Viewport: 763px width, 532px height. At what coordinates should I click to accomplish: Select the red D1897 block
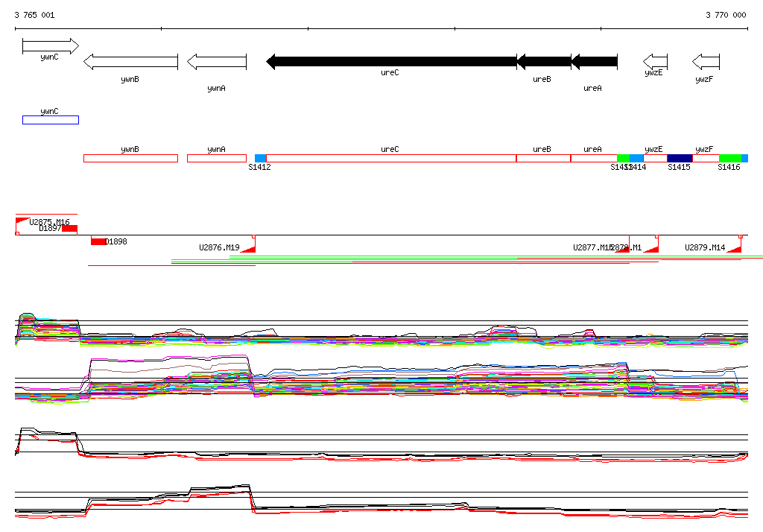tap(69, 228)
